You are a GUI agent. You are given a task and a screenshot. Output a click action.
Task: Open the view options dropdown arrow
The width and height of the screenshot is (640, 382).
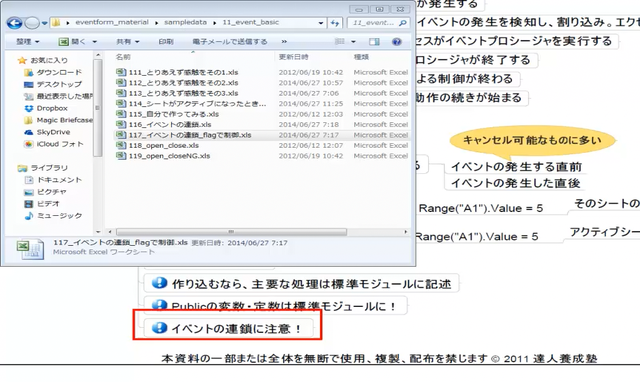[353, 42]
